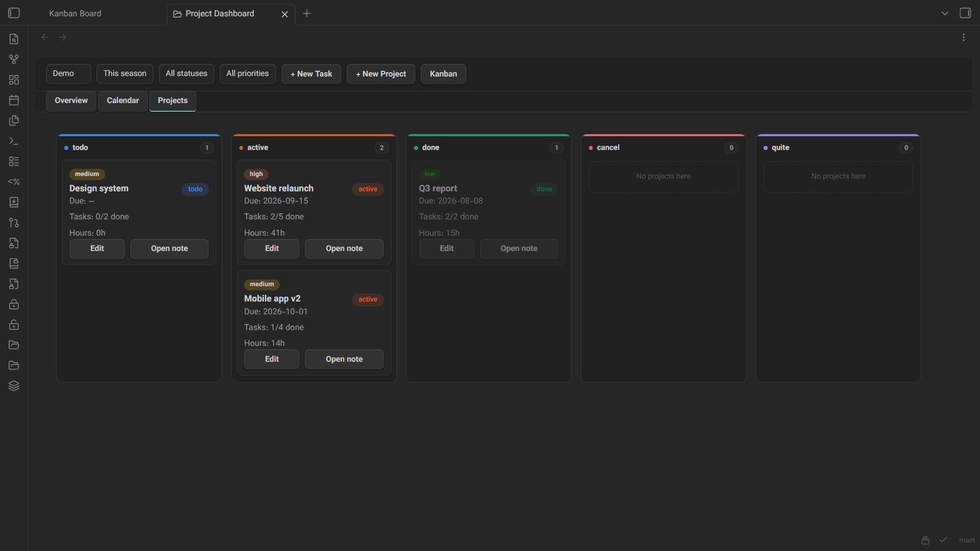Open the Demo dropdown
This screenshot has height=551, width=980.
pos(68,73)
